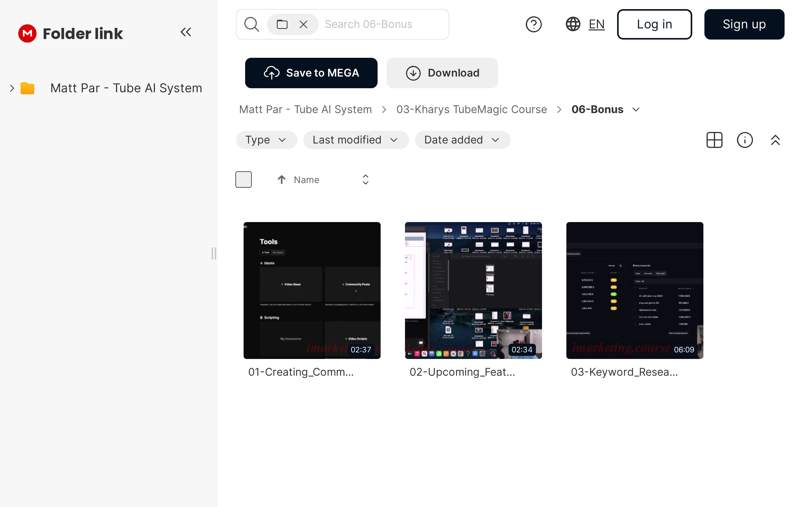Open the 02-Upcoming_Feat video thumbnail
Viewport: 812px width, 507px height.
473,290
